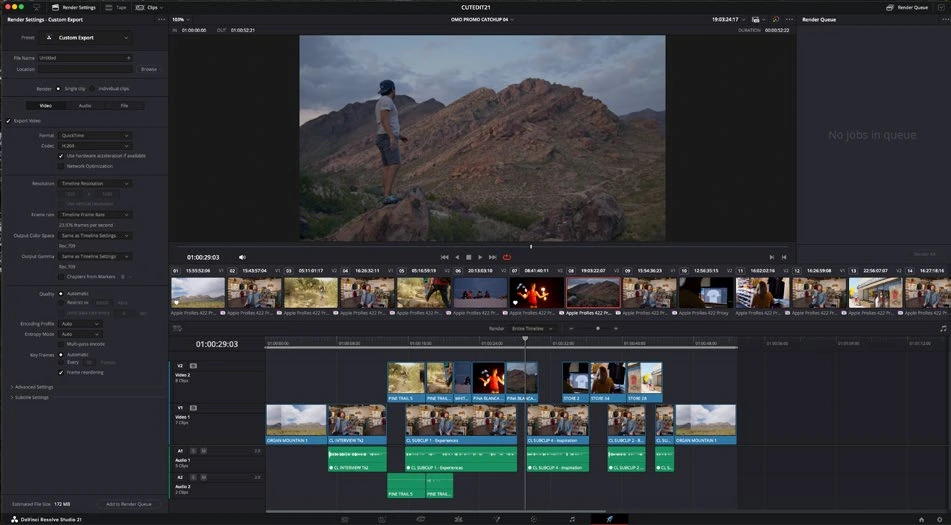Viewport: 951px width, 525px height.
Task: Switch to the Audio tab
Action: click(85, 105)
